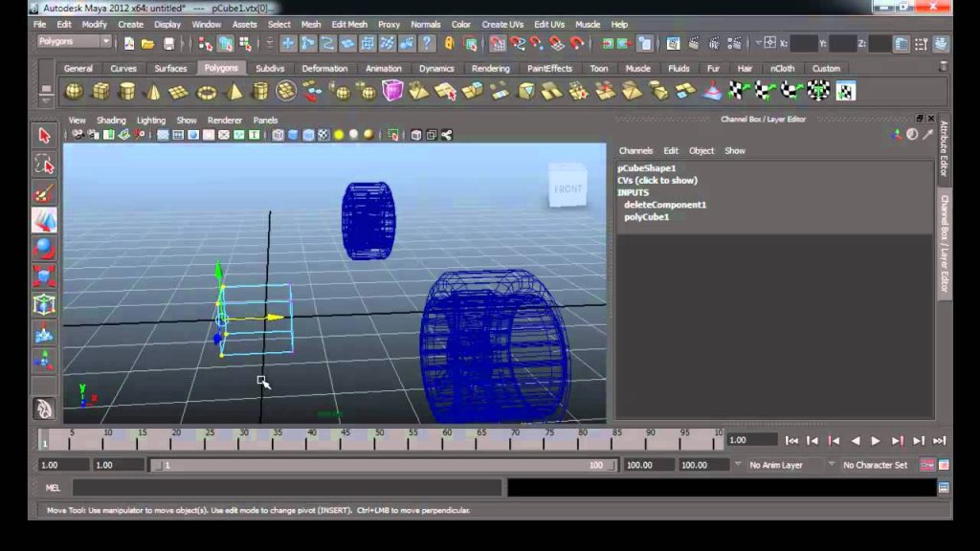Click the time range slider bar

click(x=383, y=465)
